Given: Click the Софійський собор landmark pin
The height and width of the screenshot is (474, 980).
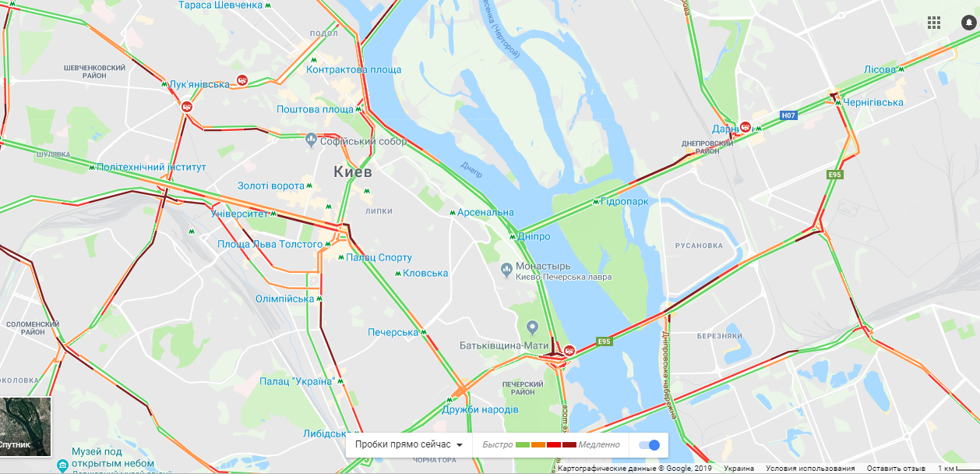Looking at the screenshot, I should tap(312, 140).
